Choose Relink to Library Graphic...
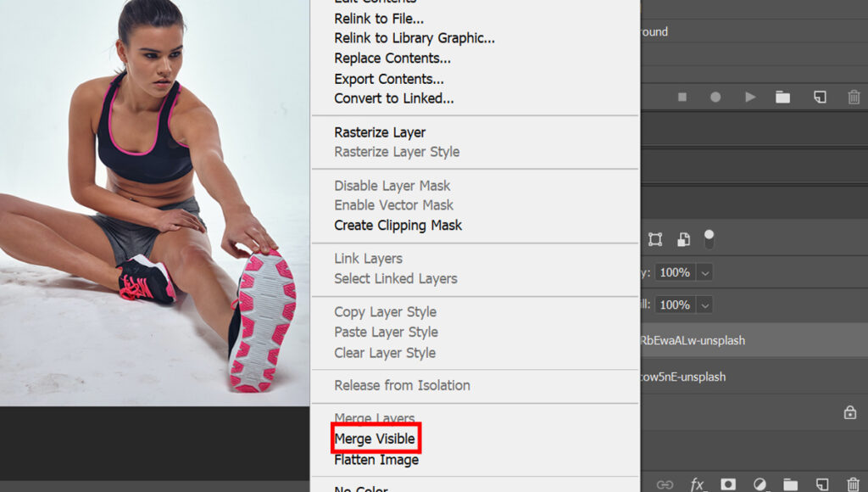Viewport: 868px width, 492px height. 415,38
